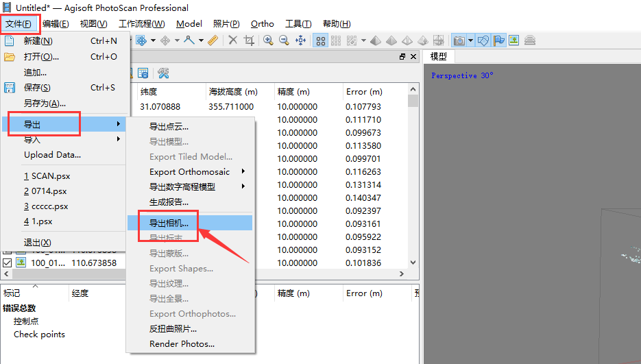Screen dimensions: 641x364
Task: Open dropdown next to Move Region tool
Action: coord(154,40)
